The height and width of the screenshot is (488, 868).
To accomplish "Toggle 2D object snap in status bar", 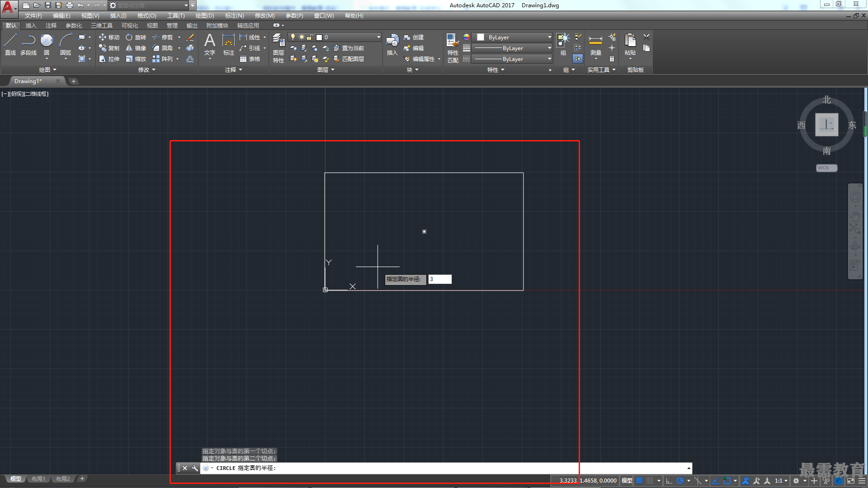I will coord(727,481).
